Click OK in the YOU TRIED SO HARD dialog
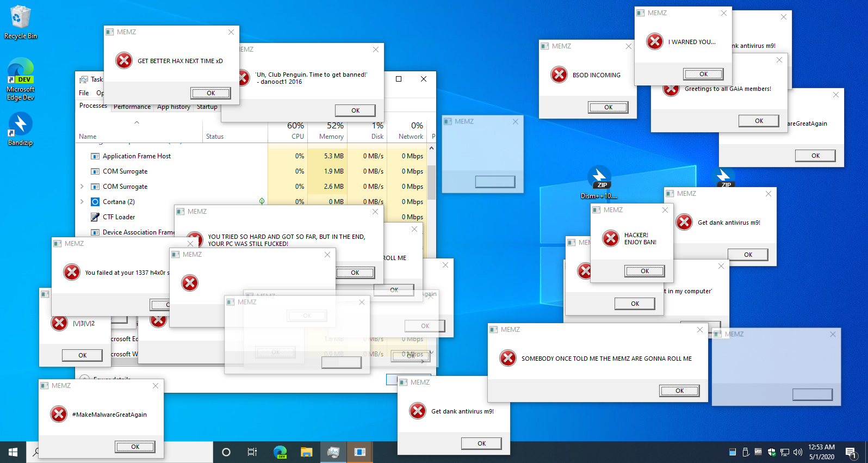The image size is (868, 463). [355, 273]
